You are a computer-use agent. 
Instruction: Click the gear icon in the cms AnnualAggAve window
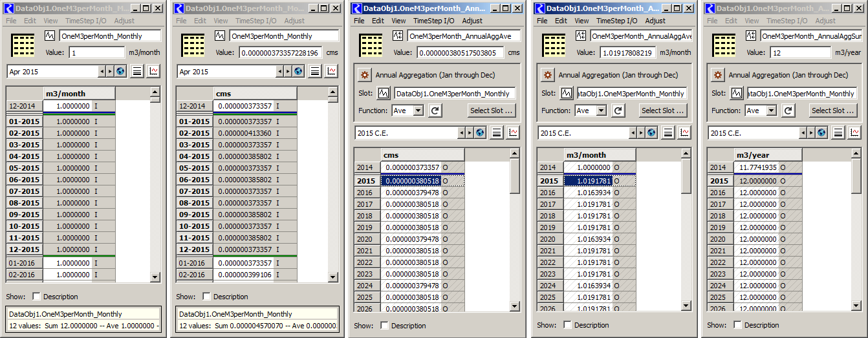[x=365, y=75]
